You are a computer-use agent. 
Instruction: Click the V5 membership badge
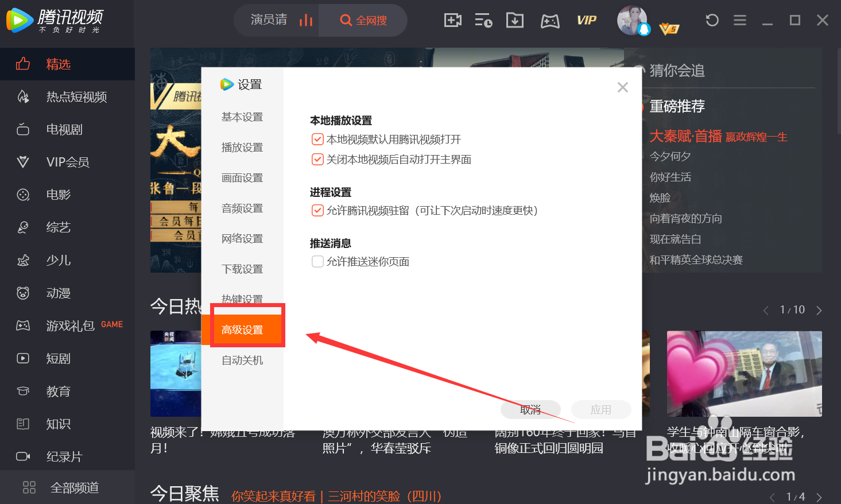click(x=669, y=28)
